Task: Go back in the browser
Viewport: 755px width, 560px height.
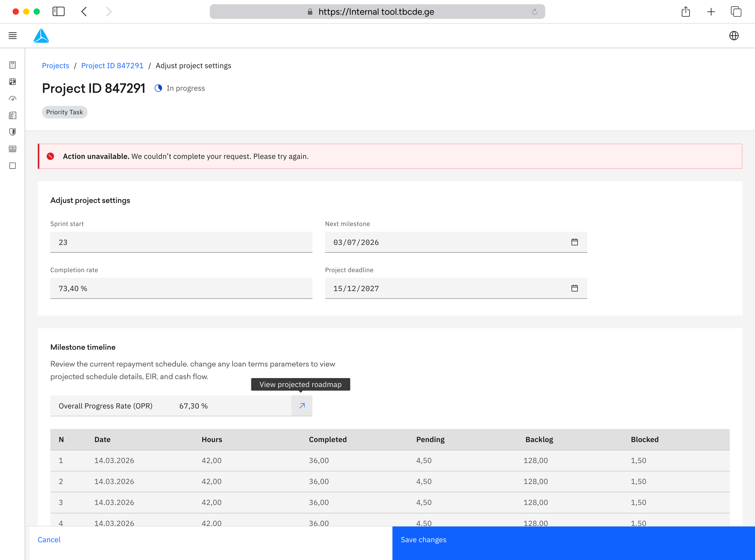Action: (84, 12)
